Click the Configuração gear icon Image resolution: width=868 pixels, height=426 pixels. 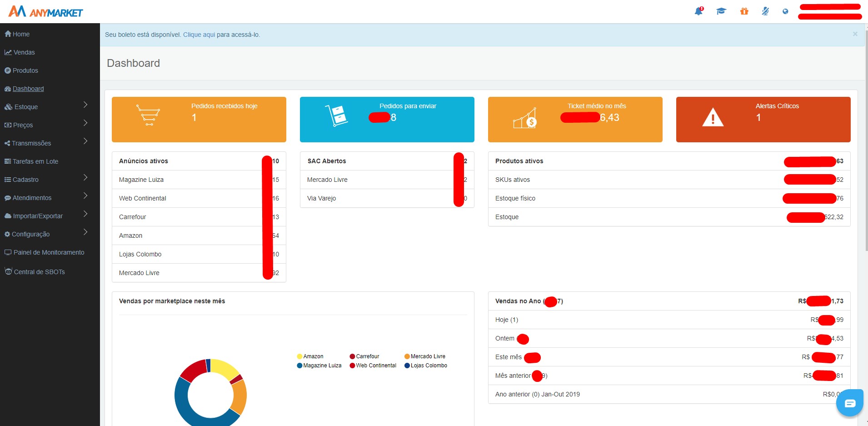(x=7, y=234)
